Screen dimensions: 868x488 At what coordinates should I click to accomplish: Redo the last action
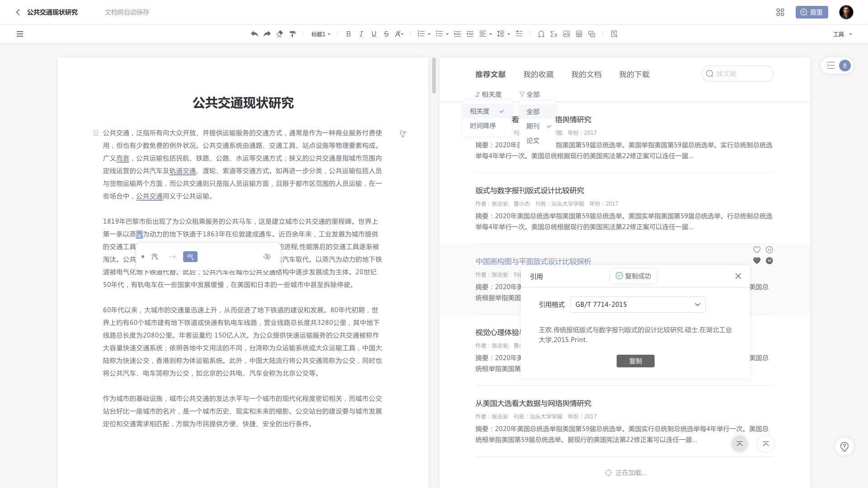pyautogui.click(x=267, y=34)
